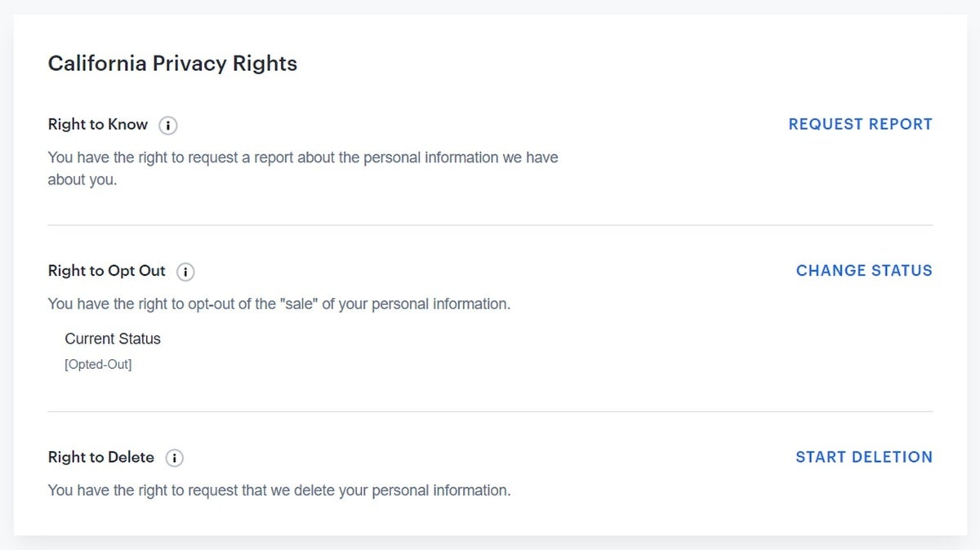
Task: Click the California Privacy Rights heading
Action: pos(172,64)
